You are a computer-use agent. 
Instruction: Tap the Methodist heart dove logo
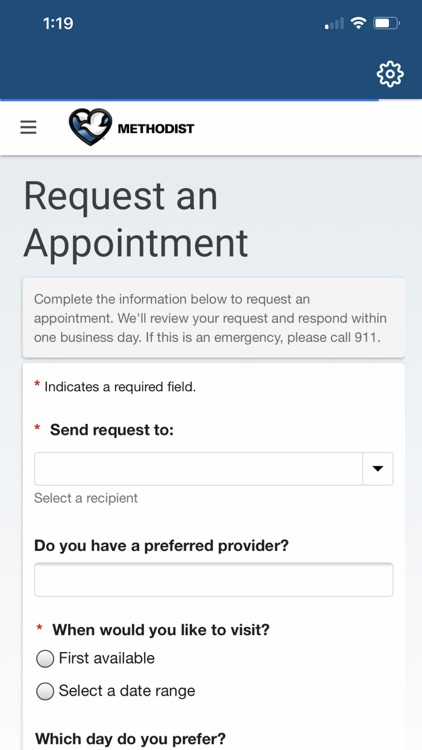coord(90,127)
